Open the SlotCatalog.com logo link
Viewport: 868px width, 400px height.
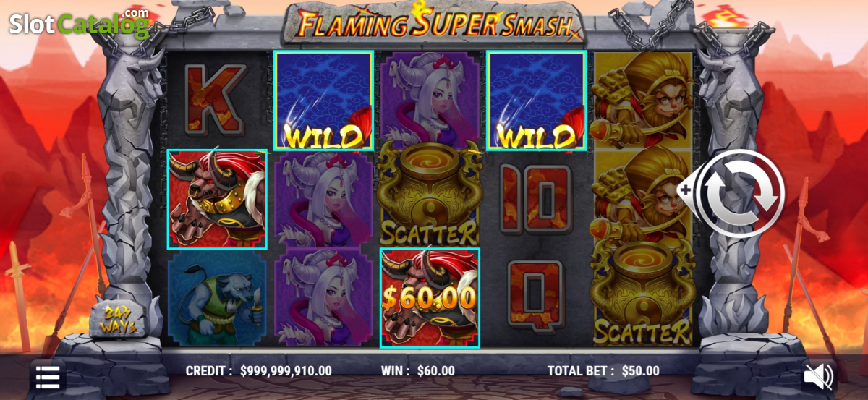[x=79, y=23]
